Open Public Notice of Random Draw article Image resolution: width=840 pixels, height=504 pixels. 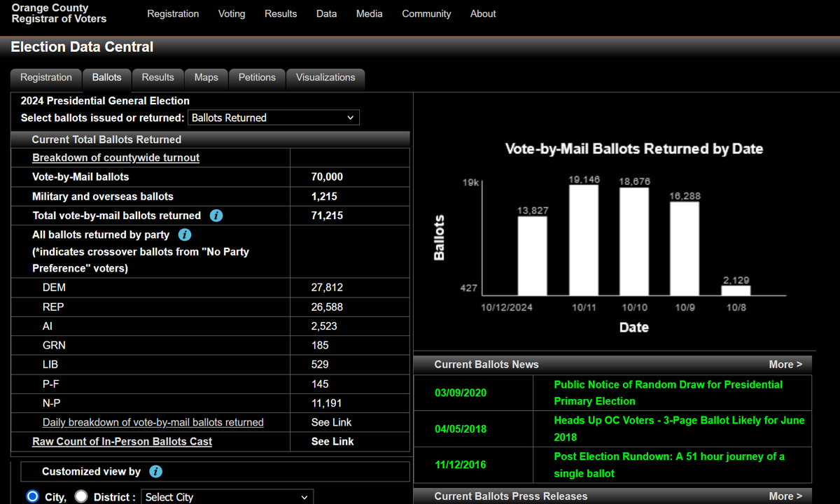tap(668, 393)
